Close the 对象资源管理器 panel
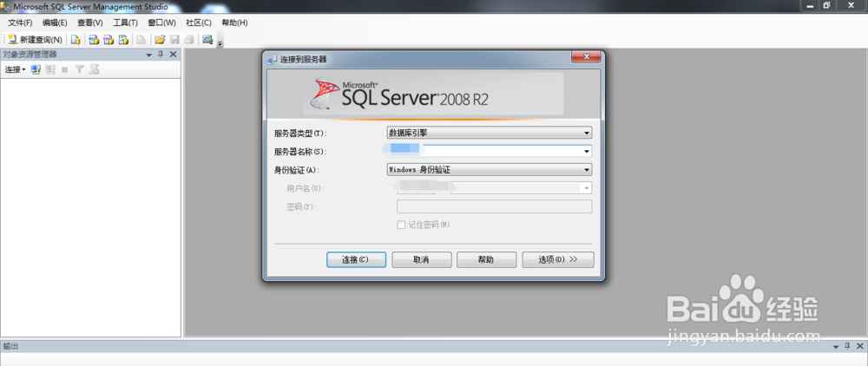868x366 pixels. [x=174, y=54]
